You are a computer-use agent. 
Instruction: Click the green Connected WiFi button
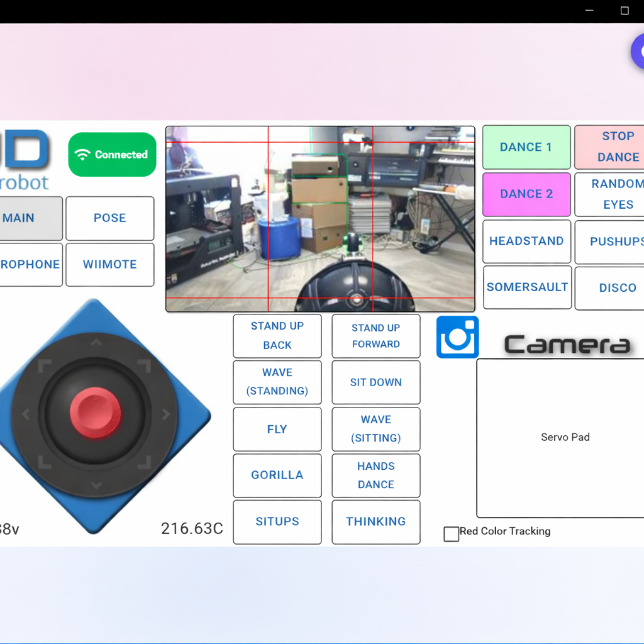point(112,155)
